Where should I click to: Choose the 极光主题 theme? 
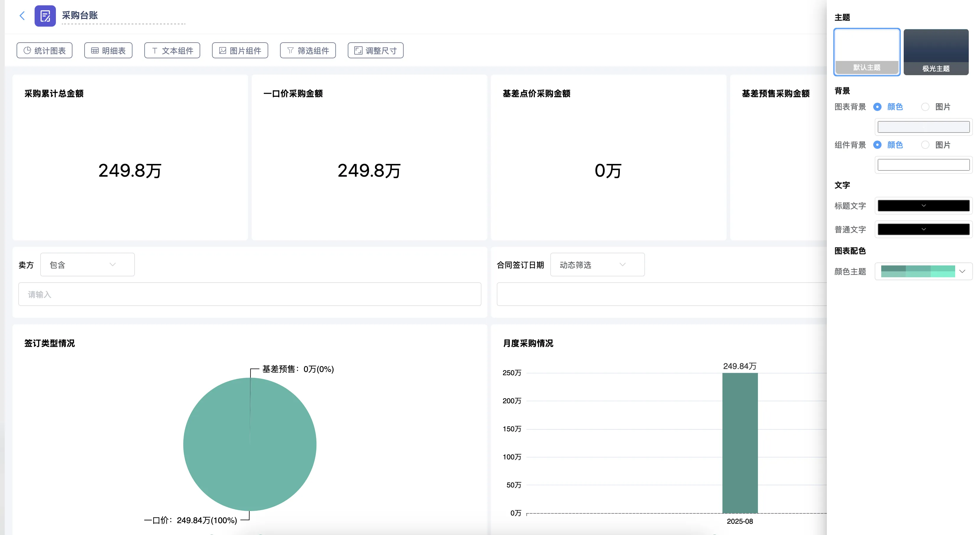pos(936,52)
